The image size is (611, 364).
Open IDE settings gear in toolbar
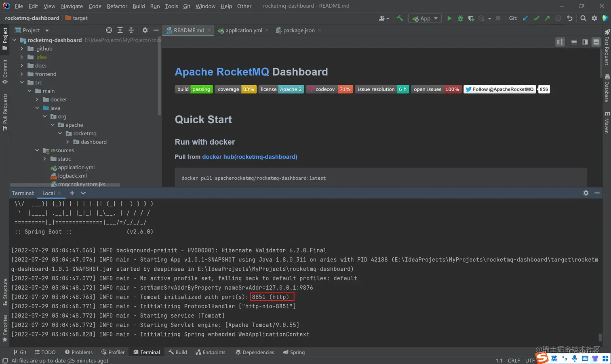tap(594, 18)
